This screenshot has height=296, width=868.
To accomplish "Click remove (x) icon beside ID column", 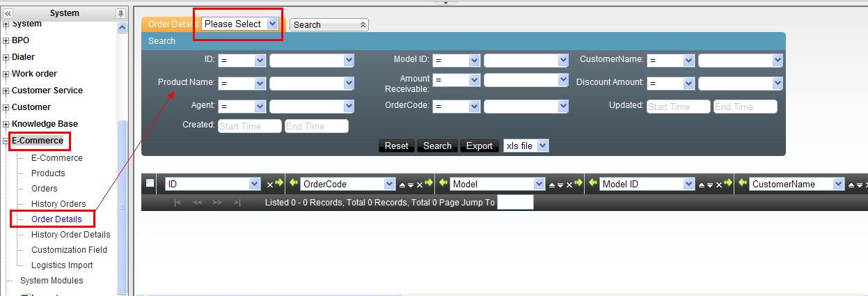I will coord(270,185).
